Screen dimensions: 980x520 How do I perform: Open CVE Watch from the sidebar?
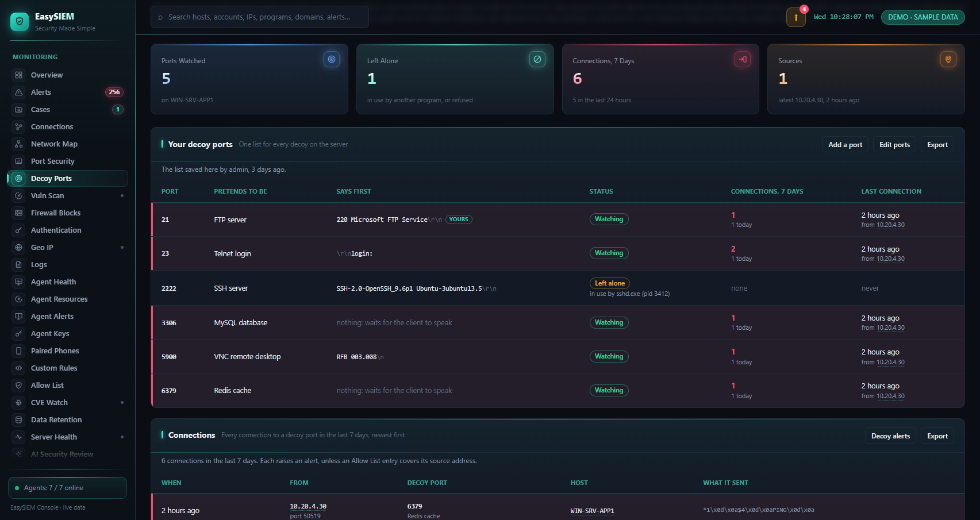68,403
